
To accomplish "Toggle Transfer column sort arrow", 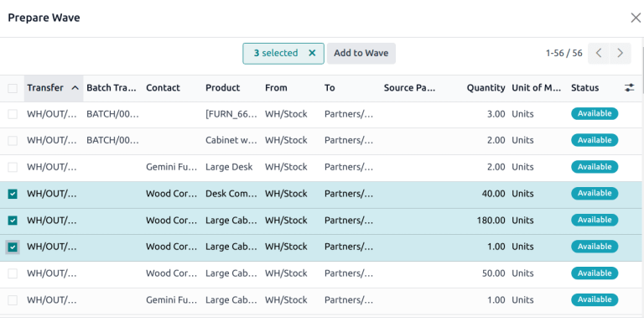I will point(75,87).
